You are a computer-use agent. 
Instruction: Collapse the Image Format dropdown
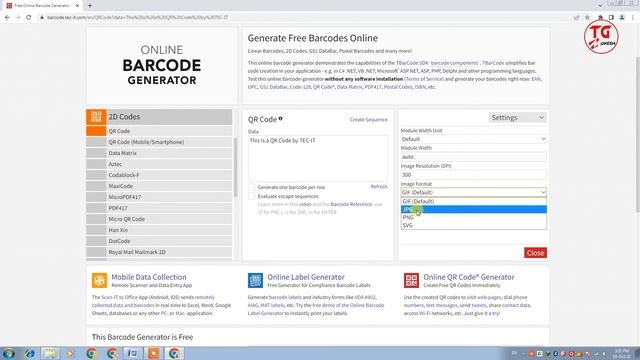click(473, 192)
